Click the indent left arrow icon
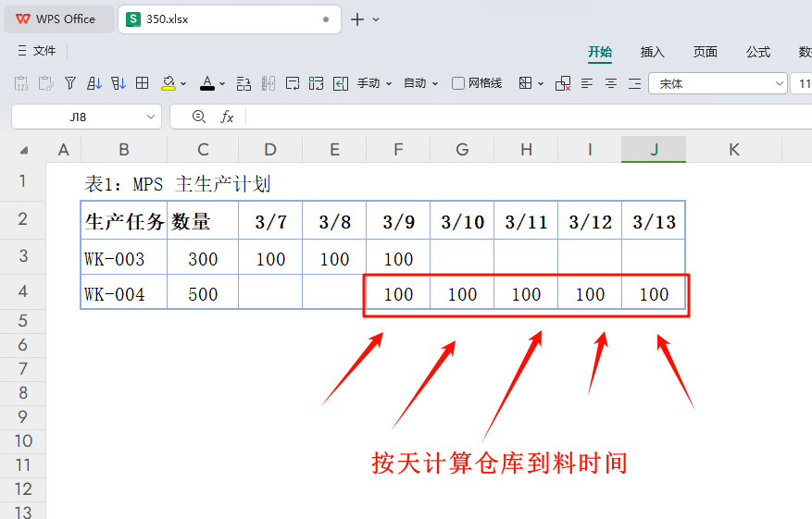Viewport: 812px width, 519px height. pyautogui.click(x=341, y=83)
